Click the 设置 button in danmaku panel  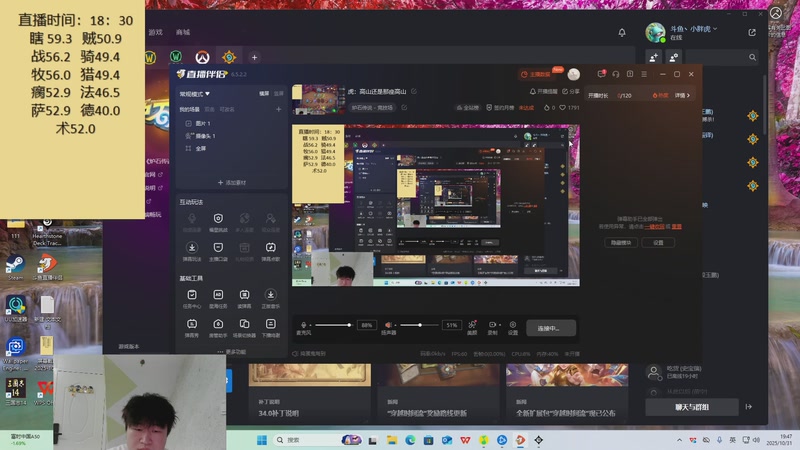[658, 243]
